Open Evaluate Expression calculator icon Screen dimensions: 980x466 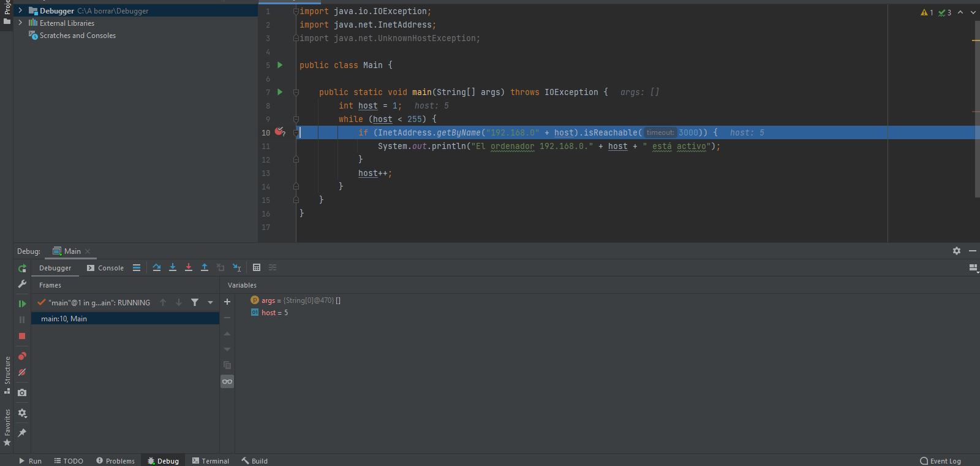click(x=257, y=267)
